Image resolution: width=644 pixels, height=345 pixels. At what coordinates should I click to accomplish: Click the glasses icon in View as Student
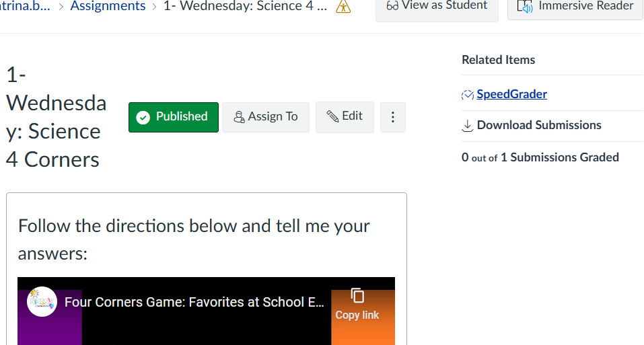393,6
